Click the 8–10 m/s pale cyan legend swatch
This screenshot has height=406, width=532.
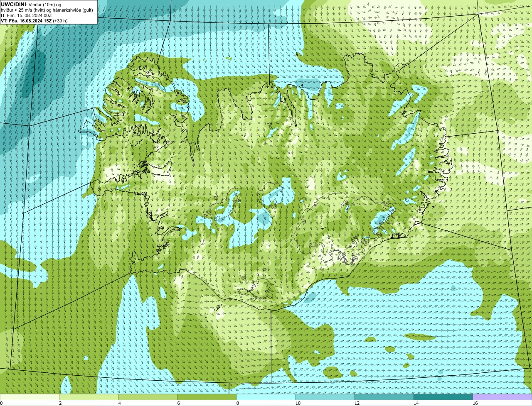266,397
